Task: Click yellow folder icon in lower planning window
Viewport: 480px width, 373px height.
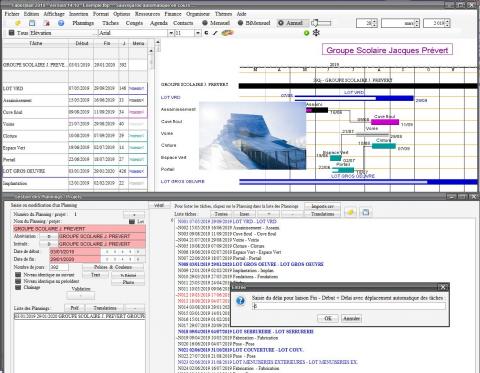Action: (x=350, y=212)
